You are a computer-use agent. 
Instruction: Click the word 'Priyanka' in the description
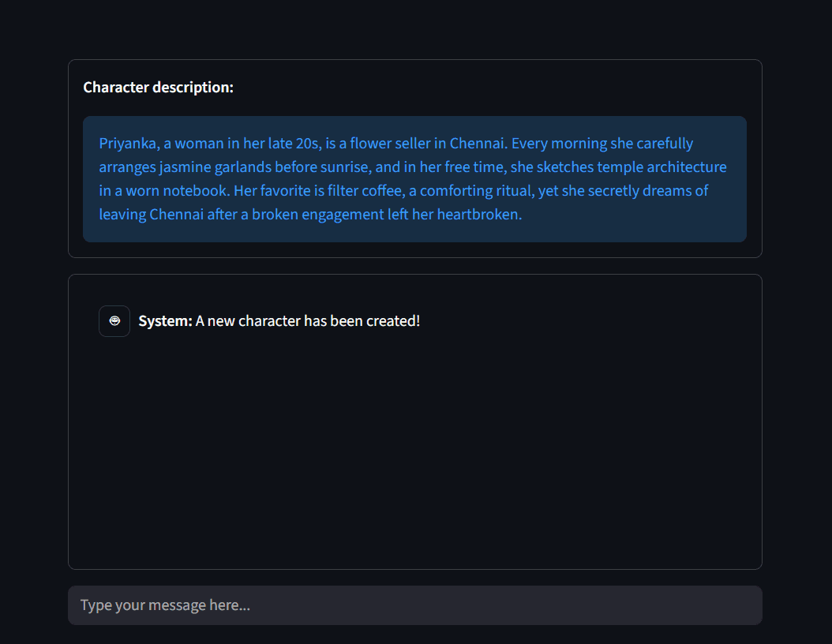click(125, 143)
